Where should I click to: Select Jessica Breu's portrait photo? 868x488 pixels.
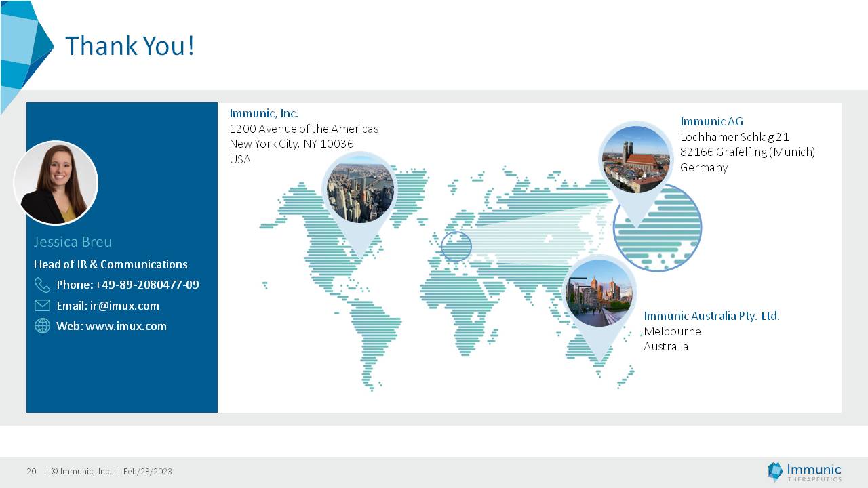tap(56, 182)
